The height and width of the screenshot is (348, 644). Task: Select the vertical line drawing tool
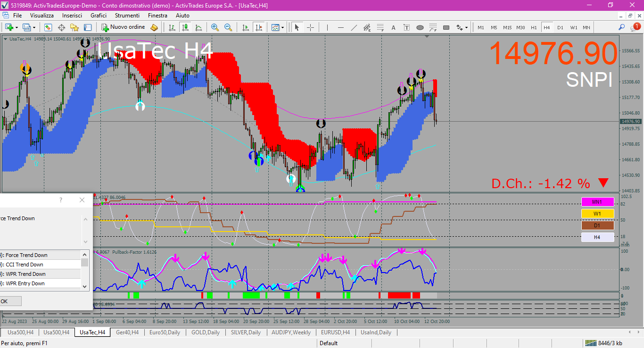(327, 27)
